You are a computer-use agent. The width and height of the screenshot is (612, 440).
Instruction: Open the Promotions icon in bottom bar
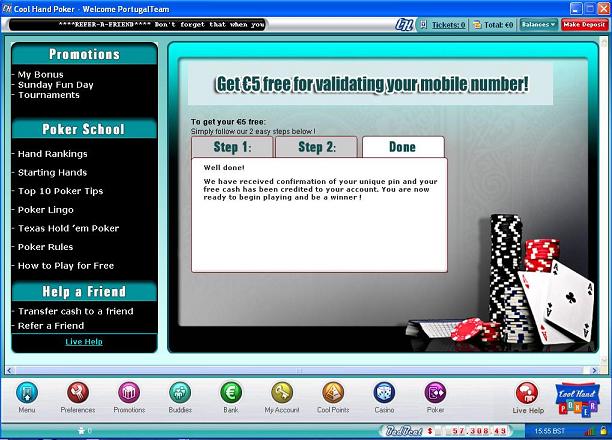pos(129,392)
